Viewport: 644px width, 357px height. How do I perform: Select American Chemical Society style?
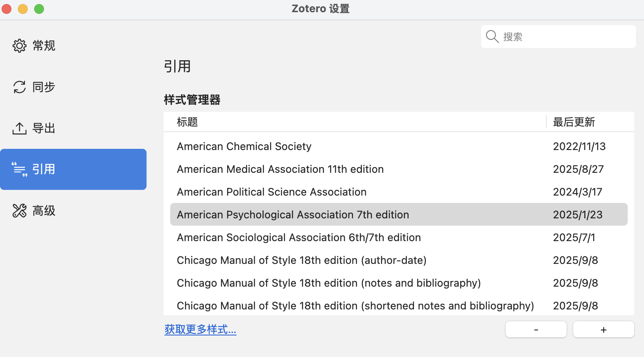(x=244, y=146)
